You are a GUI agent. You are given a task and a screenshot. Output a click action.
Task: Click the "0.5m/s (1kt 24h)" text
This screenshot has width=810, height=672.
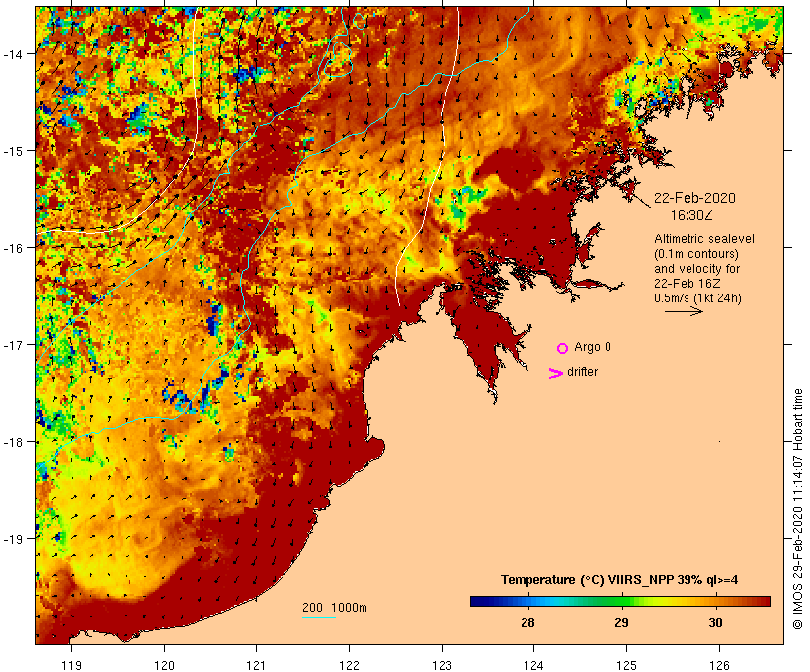point(698,298)
